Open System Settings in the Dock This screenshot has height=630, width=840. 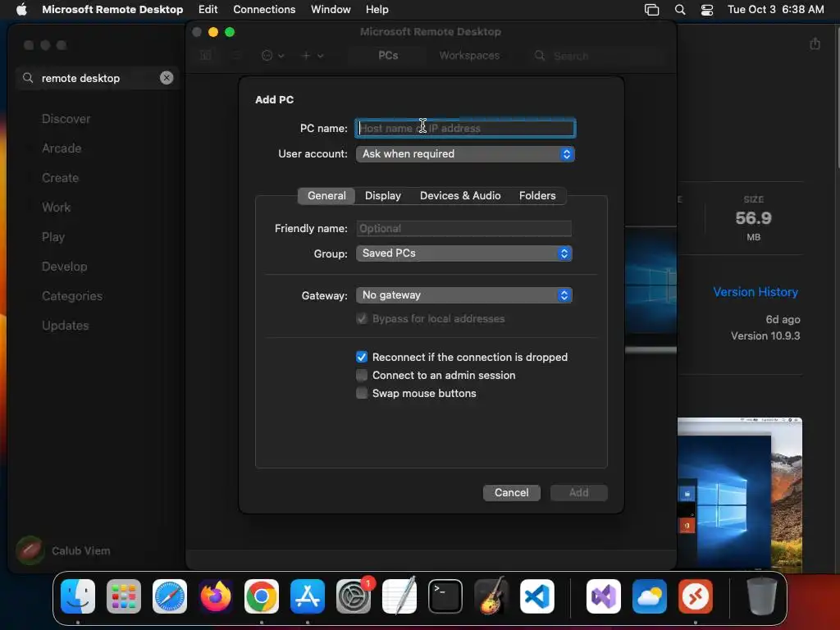[354, 596]
